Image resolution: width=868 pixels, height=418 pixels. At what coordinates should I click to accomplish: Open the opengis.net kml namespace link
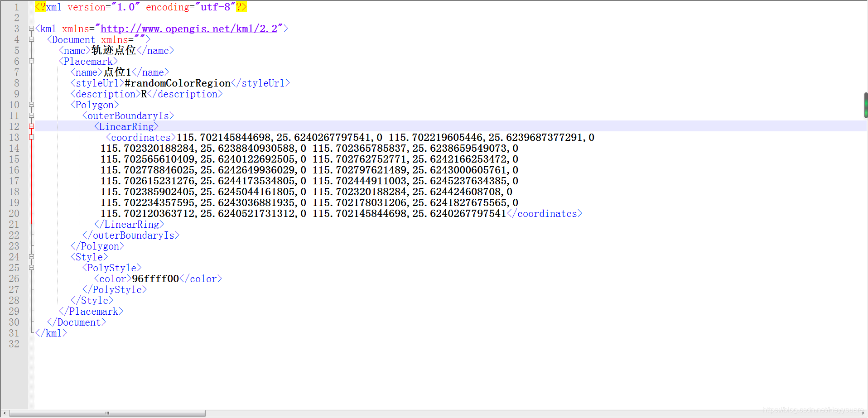point(189,29)
